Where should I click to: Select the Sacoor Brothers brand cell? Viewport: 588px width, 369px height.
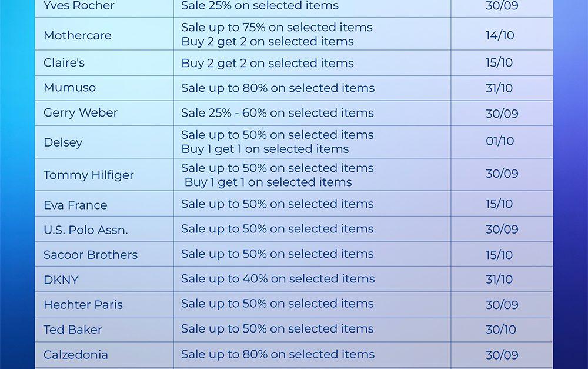point(91,255)
